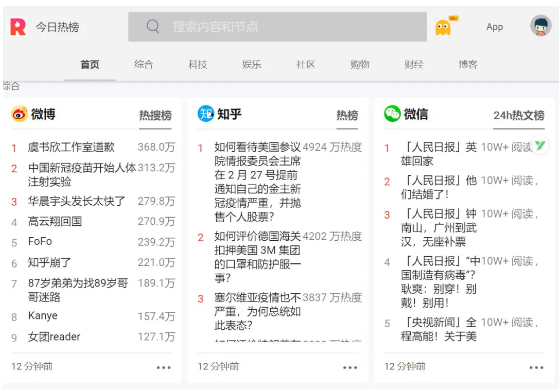The image size is (560, 392).
Task: Click 4924 万热度 value
Action: (332, 147)
